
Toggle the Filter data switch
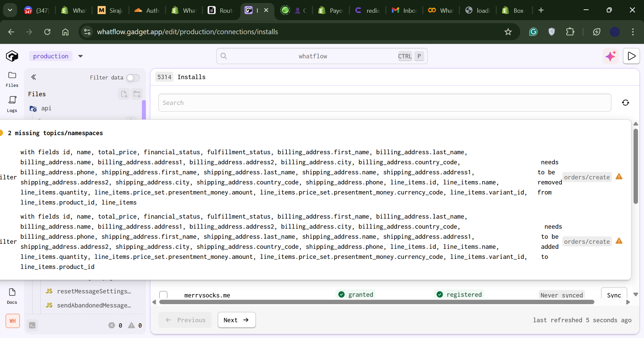point(133,78)
